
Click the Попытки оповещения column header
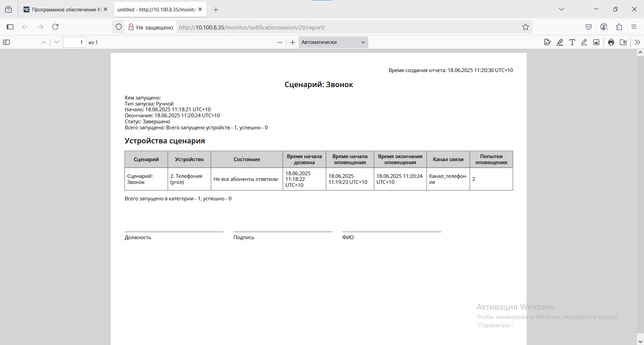pyautogui.click(x=491, y=159)
